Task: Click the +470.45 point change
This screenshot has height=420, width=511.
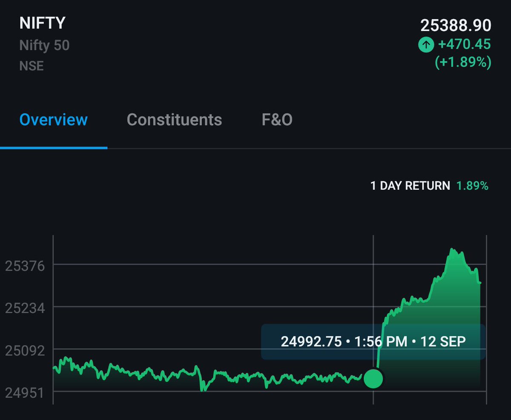Action: tap(464, 44)
